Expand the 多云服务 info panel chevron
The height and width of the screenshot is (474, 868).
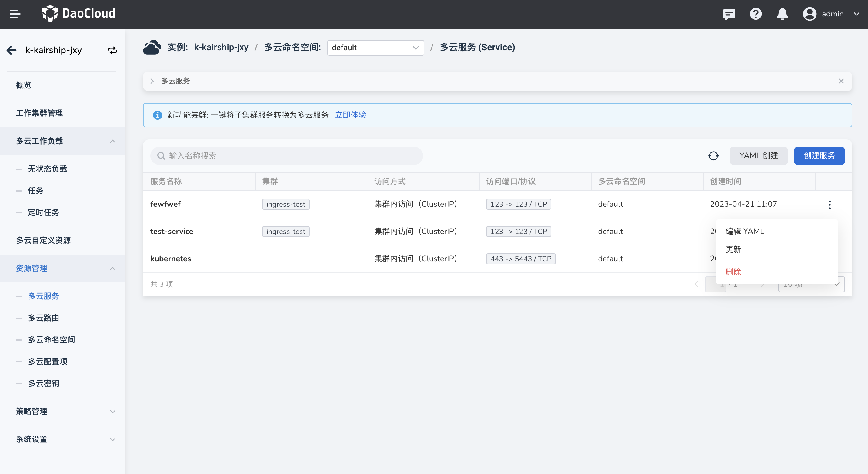click(152, 81)
